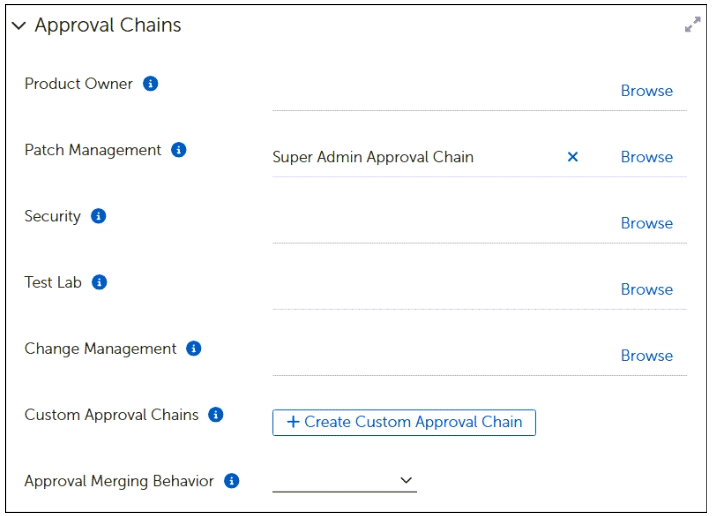Clear the Super Admin Approval Chain selection

pyautogui.click(x=573, y=157)
